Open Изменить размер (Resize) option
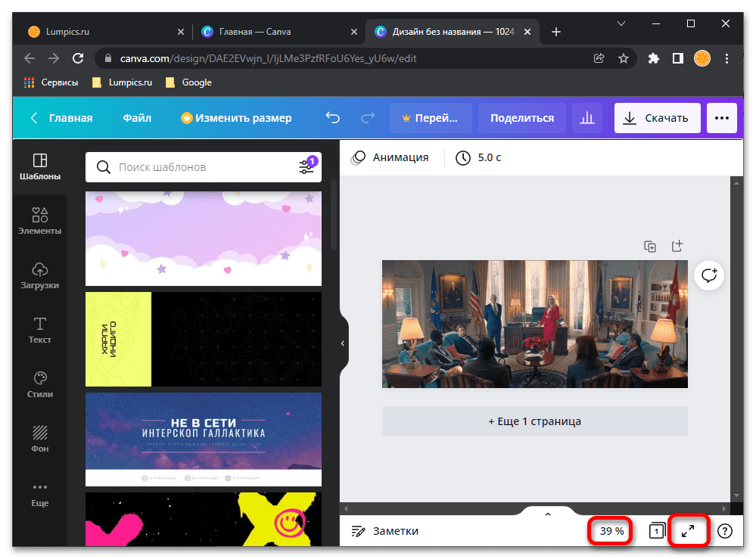This screenshot has height=559, width=756. click(236, 118)
